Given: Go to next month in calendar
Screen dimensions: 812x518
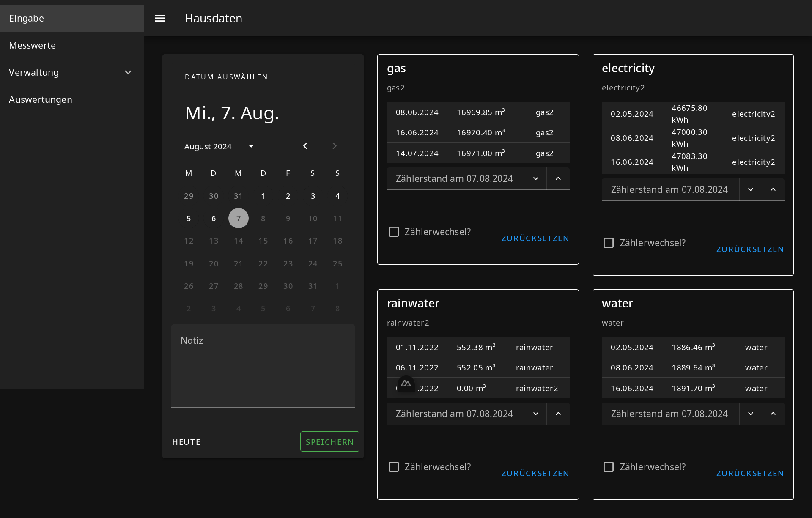Looking at the screenshot, I should click(x=335, y=146).
